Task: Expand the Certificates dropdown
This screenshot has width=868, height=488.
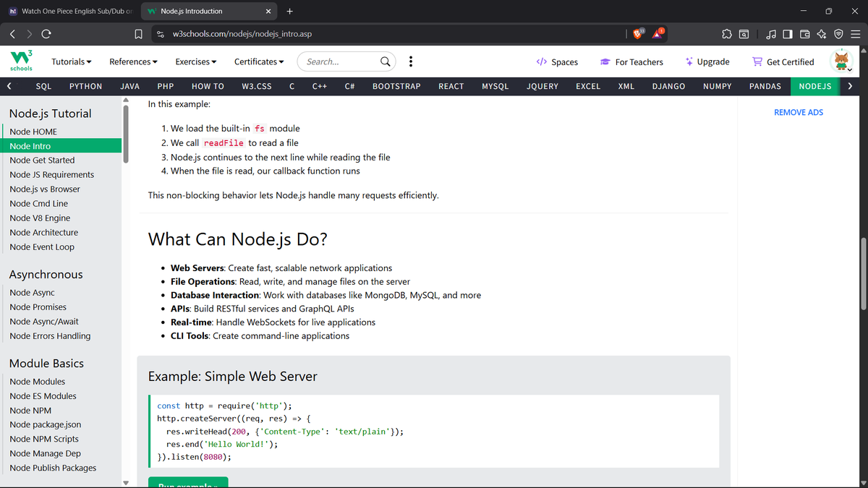Action: point(259,61)
